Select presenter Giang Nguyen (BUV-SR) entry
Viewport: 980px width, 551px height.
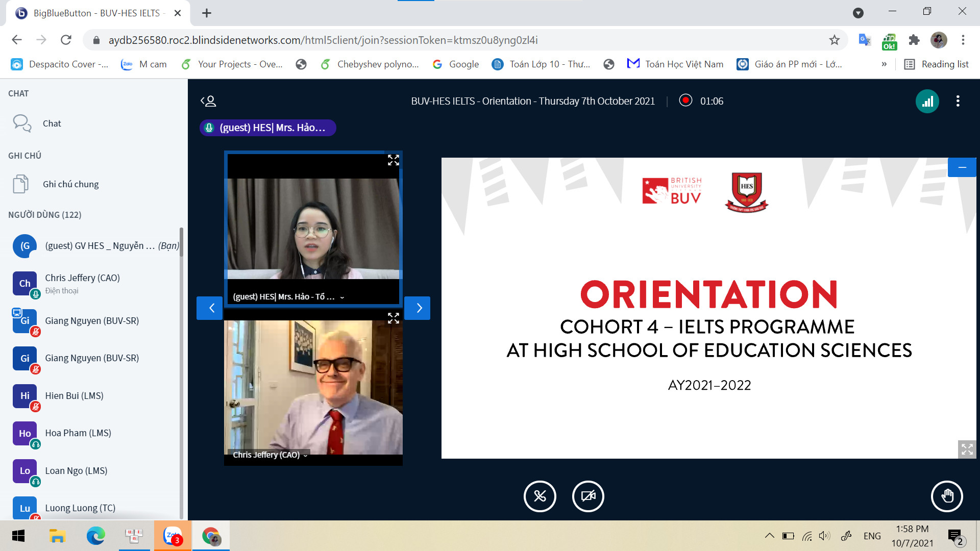94,321
